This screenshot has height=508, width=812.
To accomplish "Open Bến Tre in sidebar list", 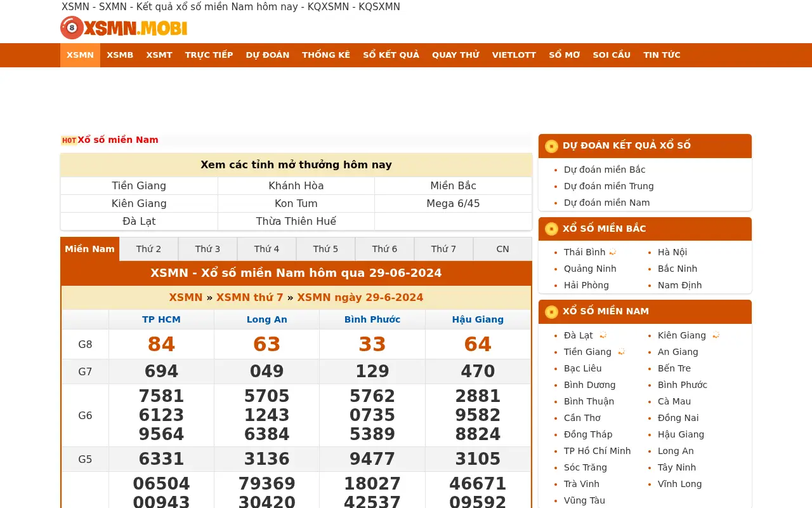I will click(x=674, y=368).
